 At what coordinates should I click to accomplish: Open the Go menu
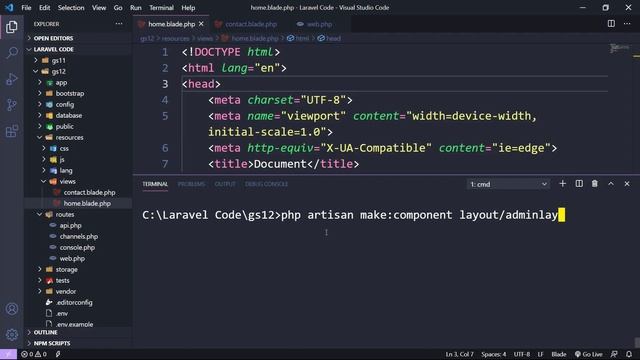118,8
